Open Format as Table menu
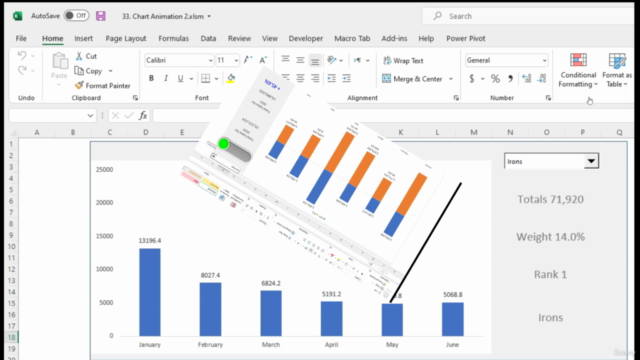Image resolution: width=640 pixels, height=360 pixels. pyautogui.click(x=617, y=70)
